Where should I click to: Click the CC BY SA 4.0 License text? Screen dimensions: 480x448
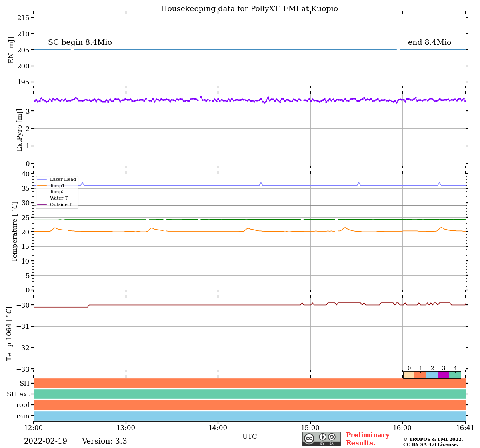tap(430, 444)
